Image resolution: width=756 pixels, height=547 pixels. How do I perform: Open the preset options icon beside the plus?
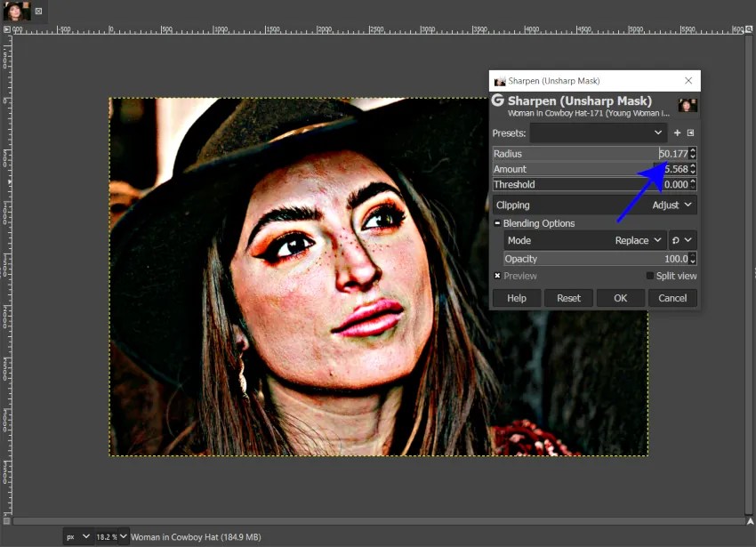[691, 132]
